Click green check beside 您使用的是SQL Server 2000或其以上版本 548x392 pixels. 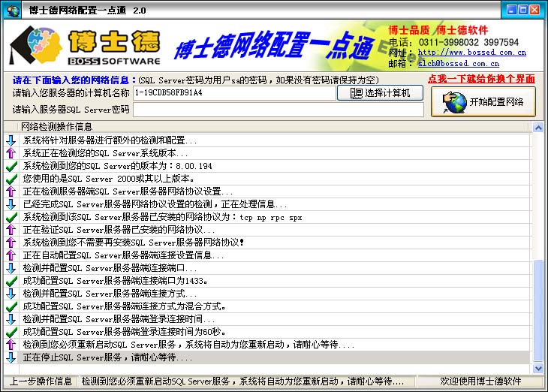11,179
